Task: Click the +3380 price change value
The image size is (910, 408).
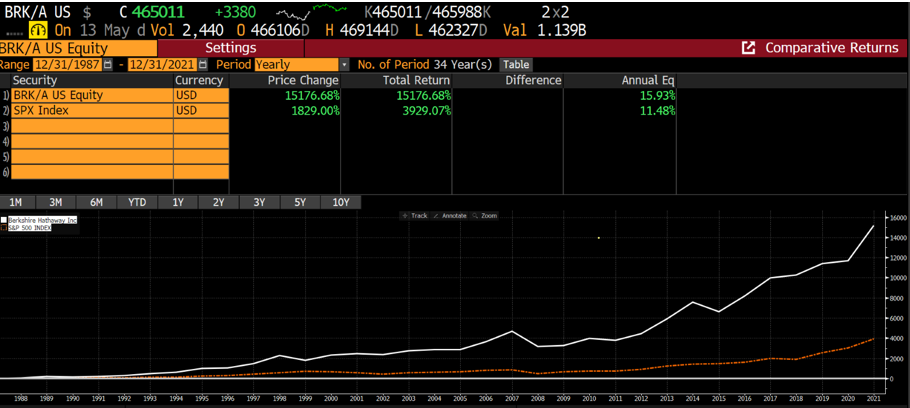Action: (x=236, y=10)
